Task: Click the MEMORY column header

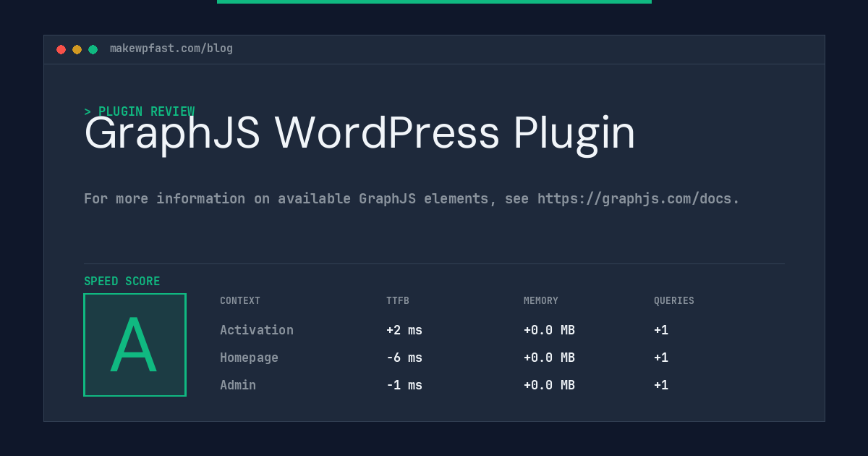Action: point(541,301)
